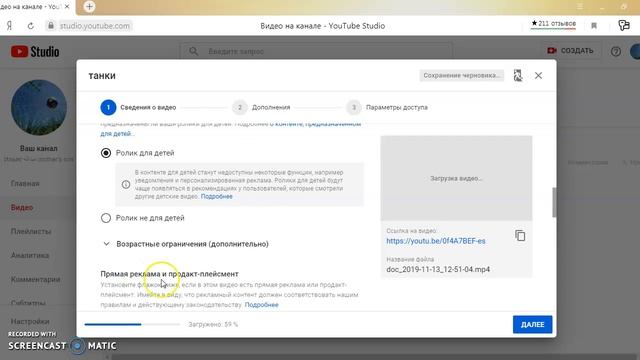Select the 'Ролик для детей' radio button
Viewport: 640px width, 360px height.
tap(106, 153)
